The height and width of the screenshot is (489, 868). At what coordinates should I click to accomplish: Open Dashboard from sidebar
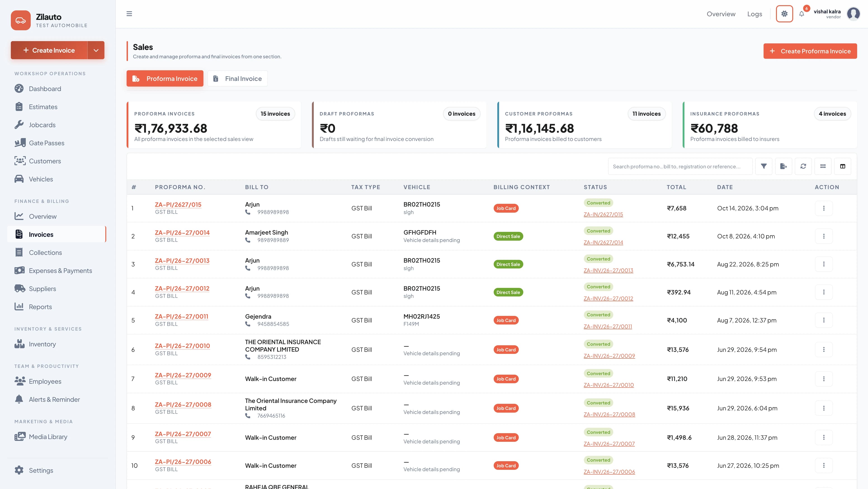tap(45, 89)
